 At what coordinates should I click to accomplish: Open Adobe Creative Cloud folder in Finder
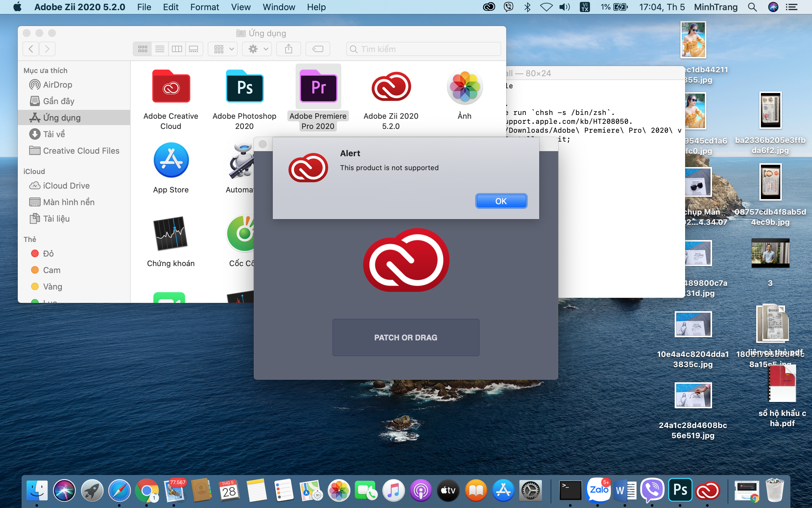(171, 87)
